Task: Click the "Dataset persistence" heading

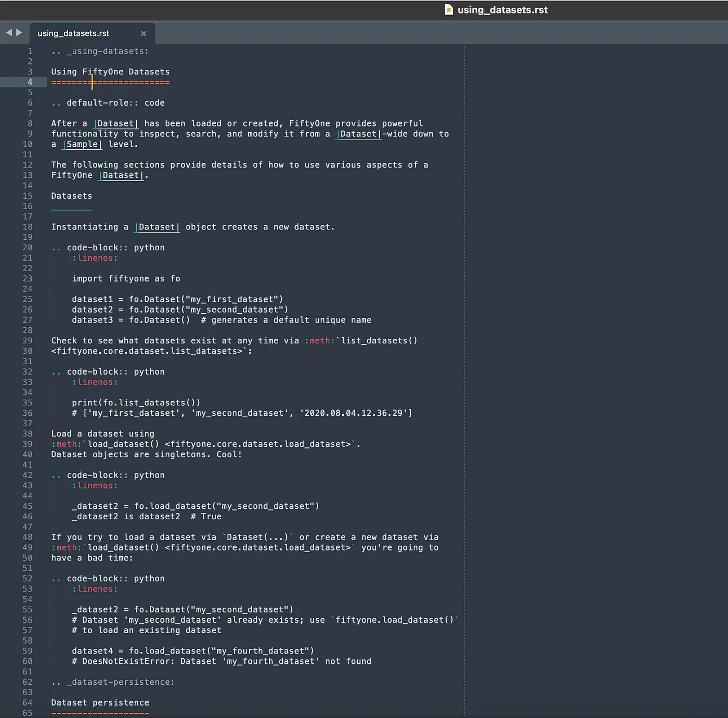Action: point(100,702)
